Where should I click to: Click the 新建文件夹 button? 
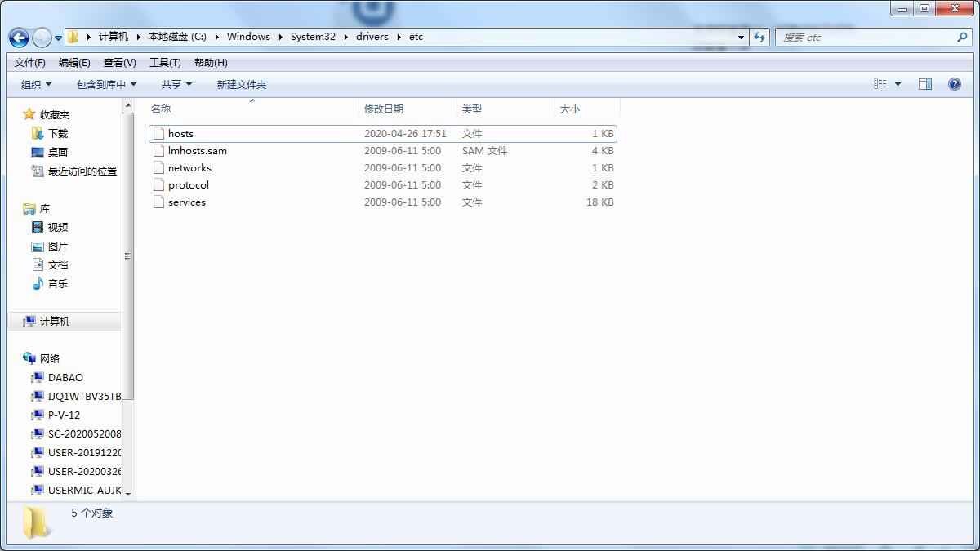(241, 84)
